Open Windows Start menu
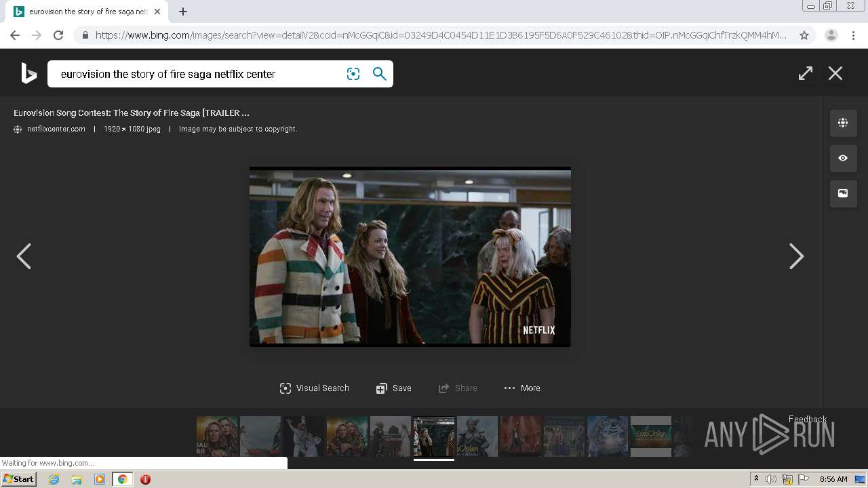 (x=19, y=479)
